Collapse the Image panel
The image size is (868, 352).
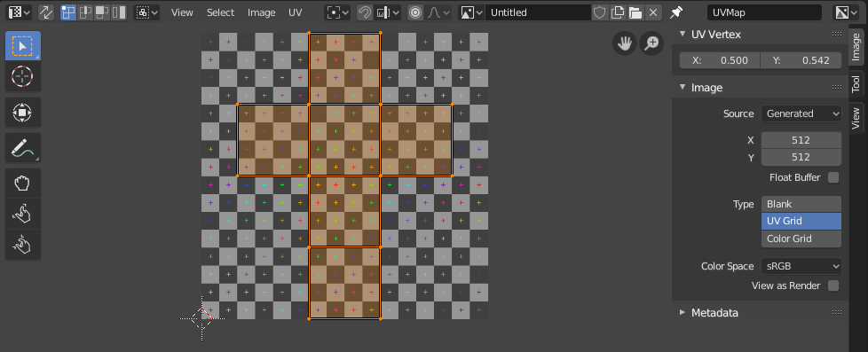tap(683, 88)
